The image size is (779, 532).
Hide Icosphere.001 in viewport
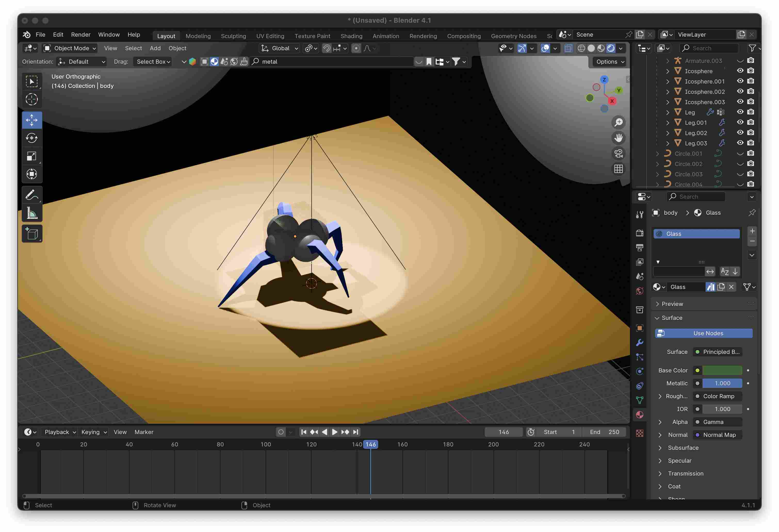(x=740, y=81)
